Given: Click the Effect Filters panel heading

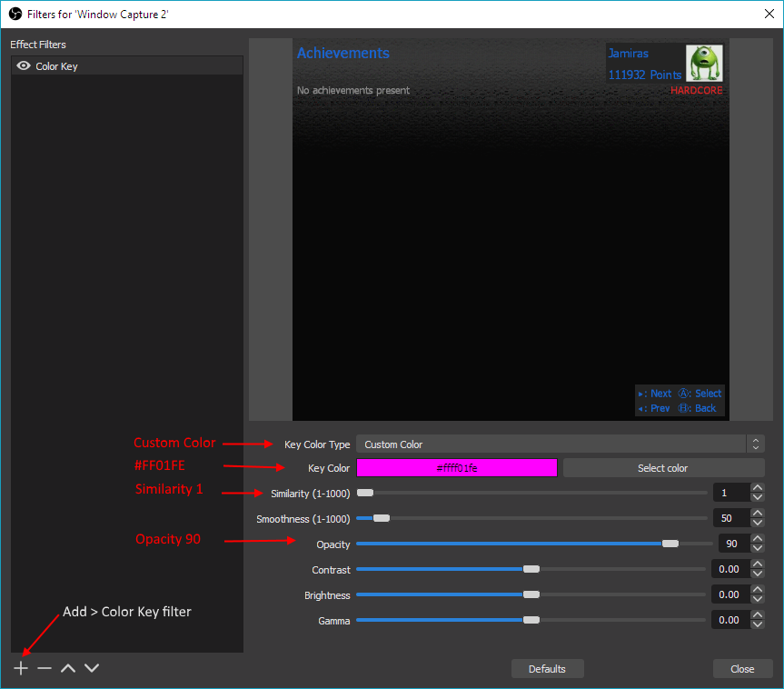Looking at the screenshot, I should (x=36, y=44).
